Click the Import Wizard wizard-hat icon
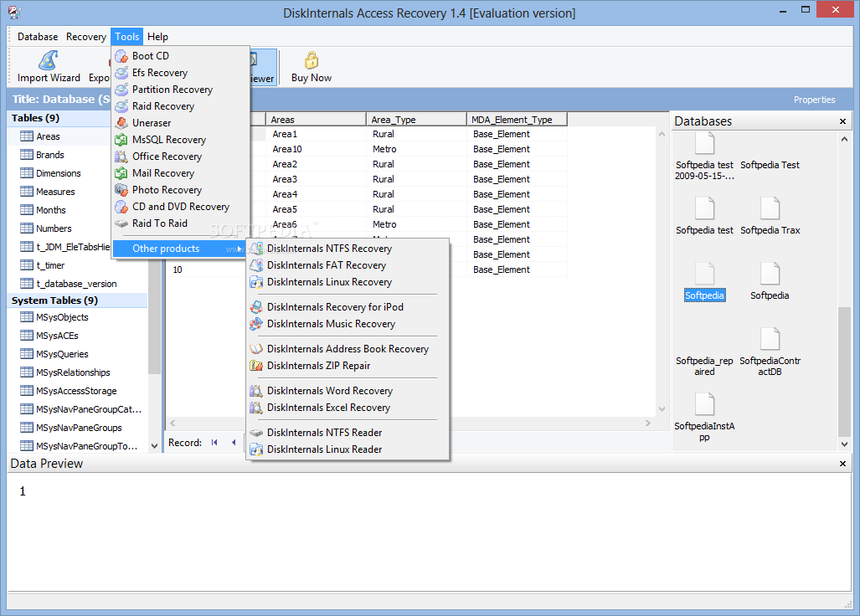 coord(49,60)
